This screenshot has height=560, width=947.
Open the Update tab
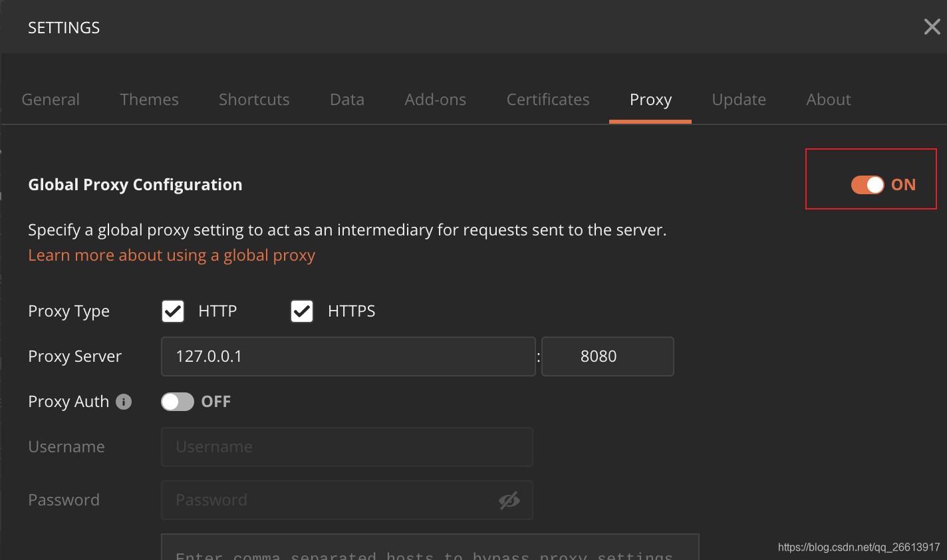click(739, 100)
